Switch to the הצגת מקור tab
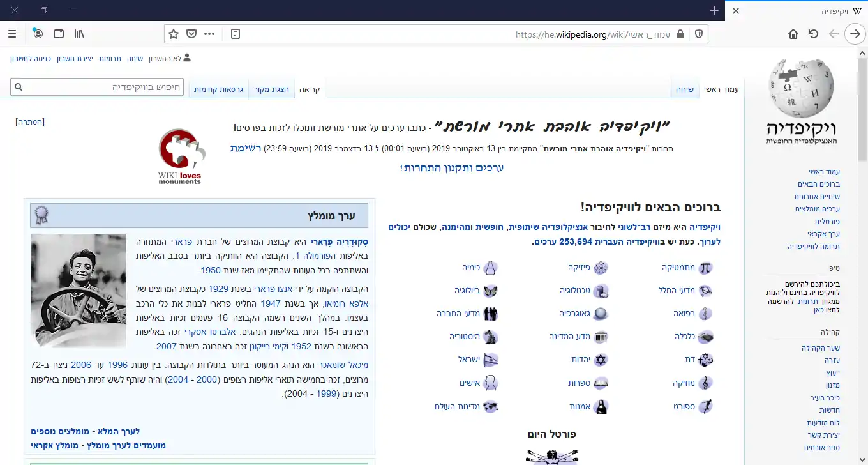Viewport: 868px width, 465px height. pos(271,89)
